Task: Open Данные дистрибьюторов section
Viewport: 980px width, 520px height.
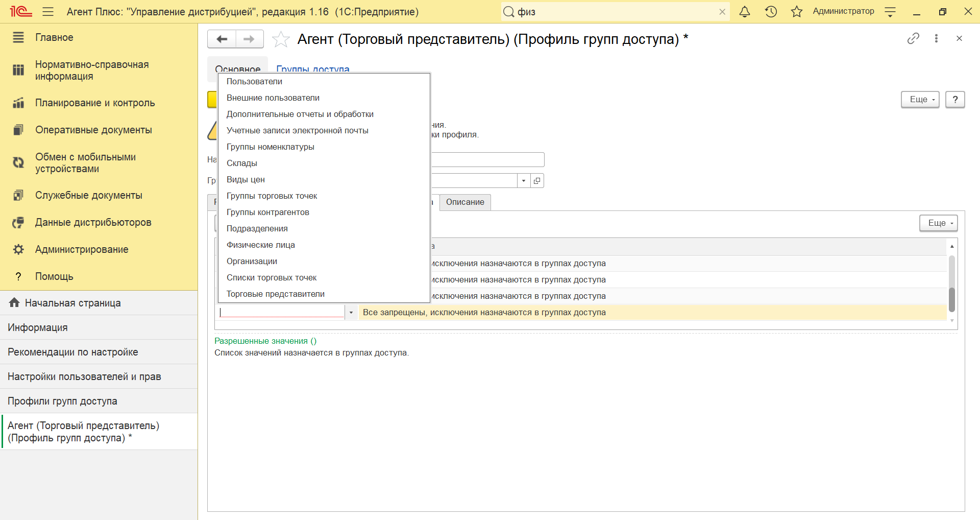Action: (93, 222)
